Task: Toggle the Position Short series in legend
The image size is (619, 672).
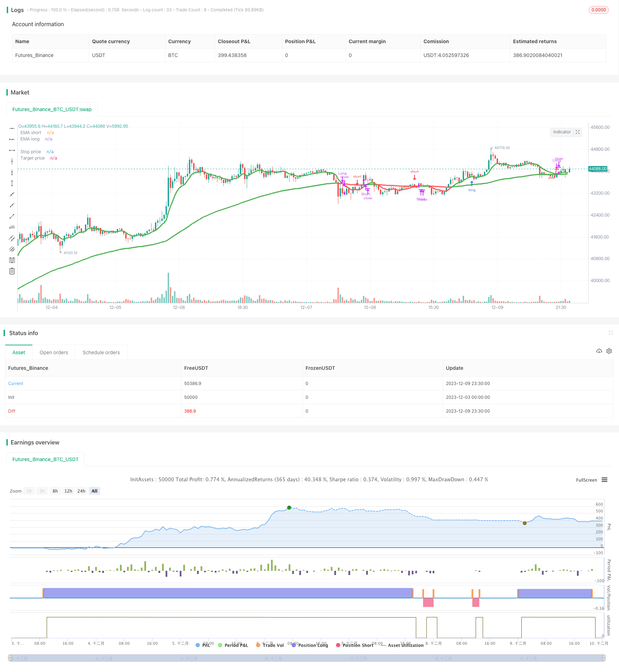Action: (355, 645)
